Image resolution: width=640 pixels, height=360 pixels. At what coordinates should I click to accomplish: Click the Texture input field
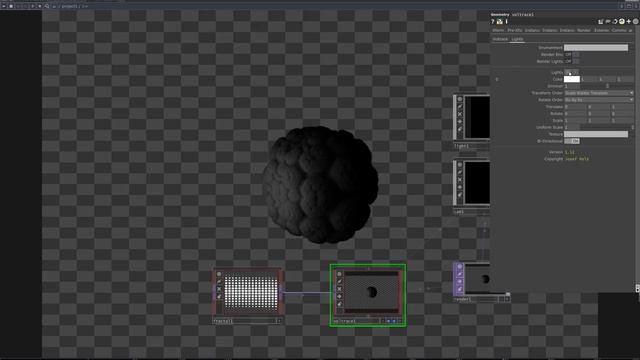tap(596, 134)
